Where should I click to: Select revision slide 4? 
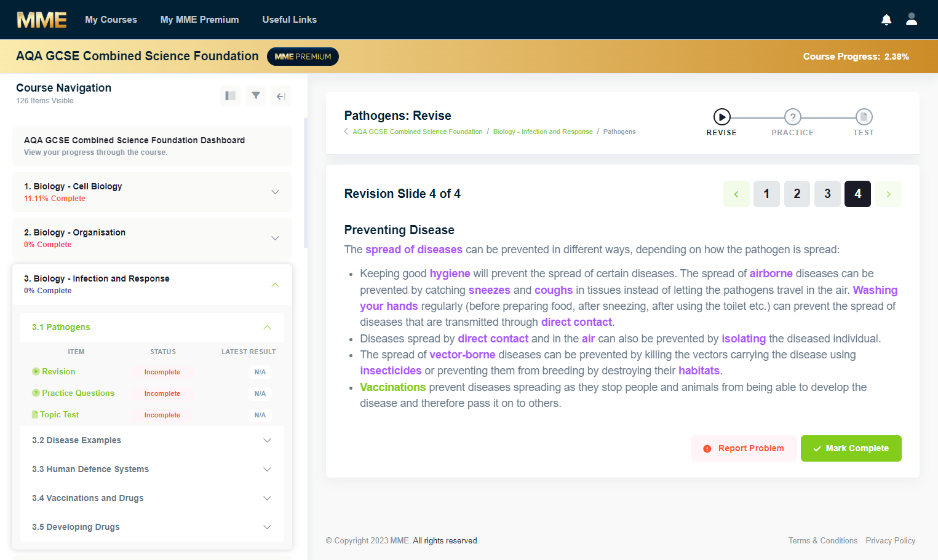pos(857,194)
